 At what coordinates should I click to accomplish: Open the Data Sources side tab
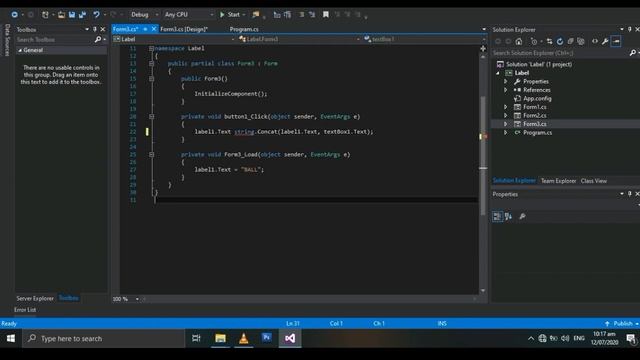[x=7, y=40]
